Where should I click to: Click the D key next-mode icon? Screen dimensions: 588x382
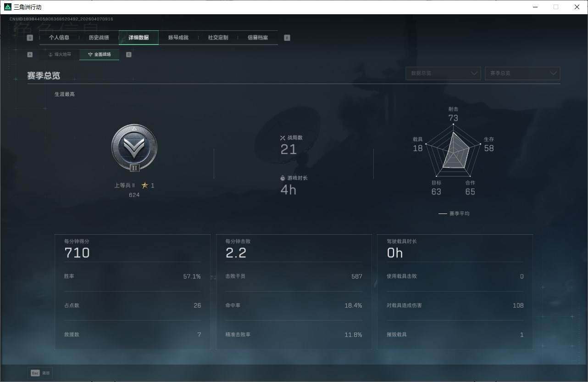coord(128,55)
